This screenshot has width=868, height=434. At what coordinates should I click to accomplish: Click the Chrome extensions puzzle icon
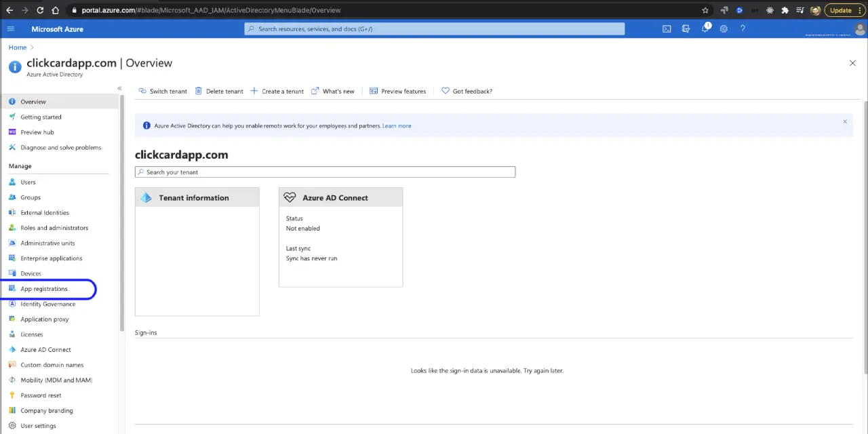(x=785, y=9)
